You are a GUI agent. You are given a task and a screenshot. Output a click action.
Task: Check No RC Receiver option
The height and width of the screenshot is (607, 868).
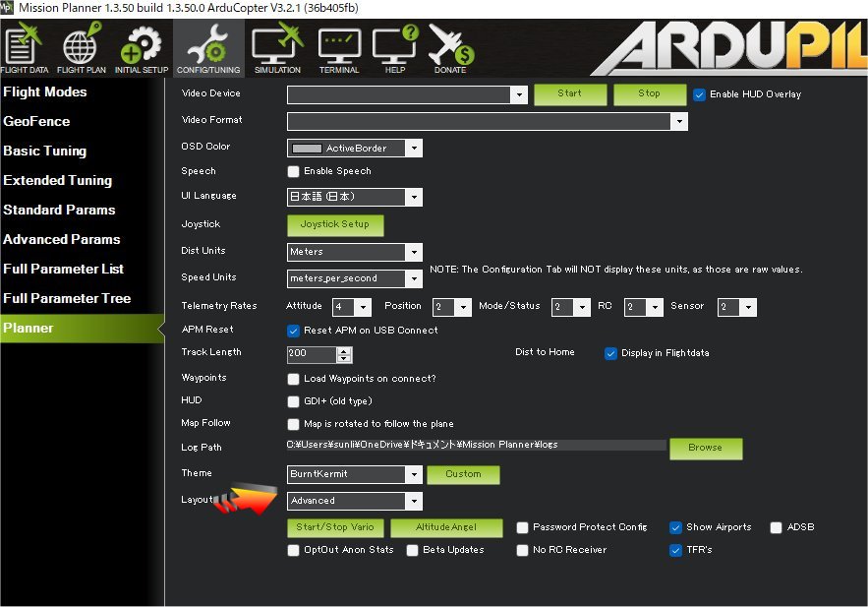click(x=522, y=550)
